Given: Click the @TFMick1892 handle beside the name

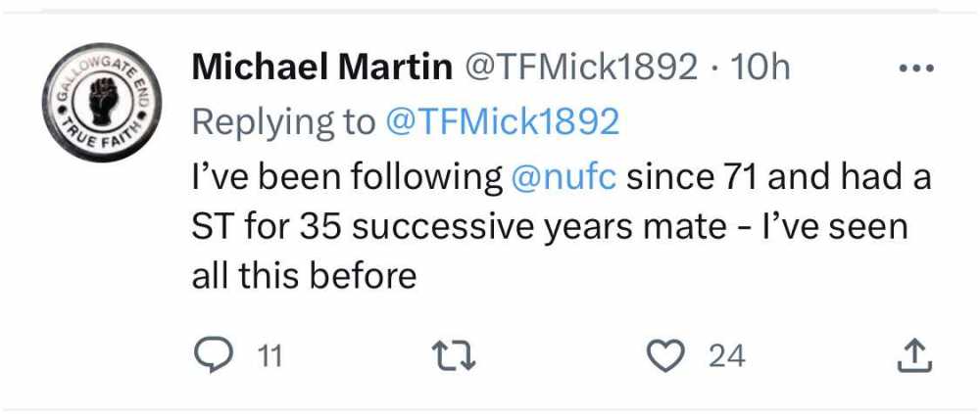Looking at the screenshot, I should click(x=579, y=68).
